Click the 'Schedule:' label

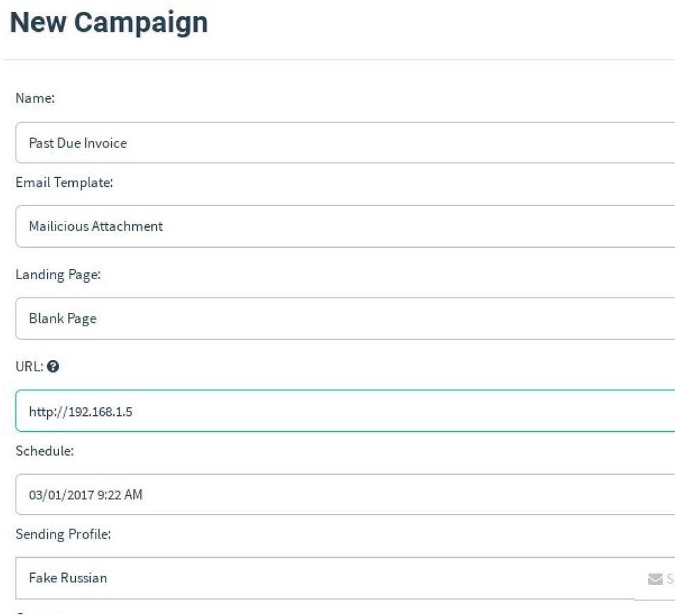coord(45,451)
